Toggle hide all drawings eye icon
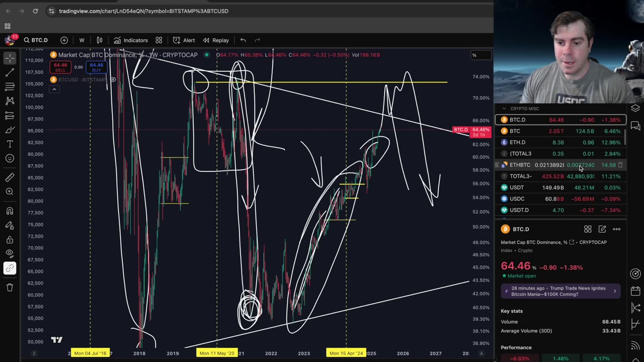The width and height of the screenshot is (644, 362). point(10,254)
